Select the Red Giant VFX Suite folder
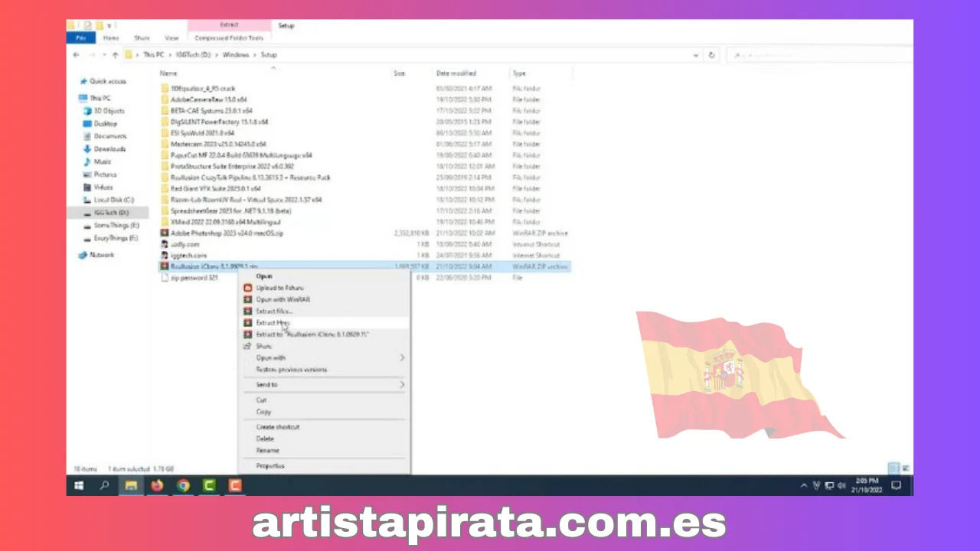This screenshot has width=980, height=551. (216, 188)
